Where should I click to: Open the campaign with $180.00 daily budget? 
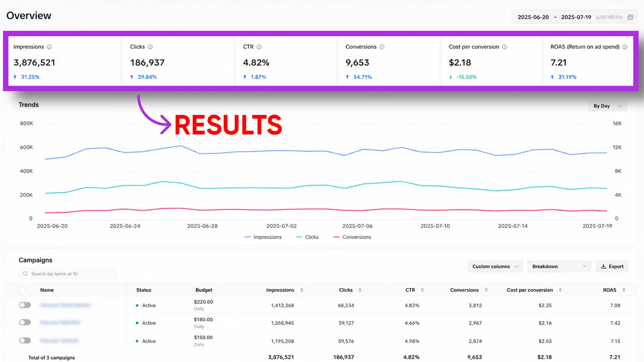60,322
